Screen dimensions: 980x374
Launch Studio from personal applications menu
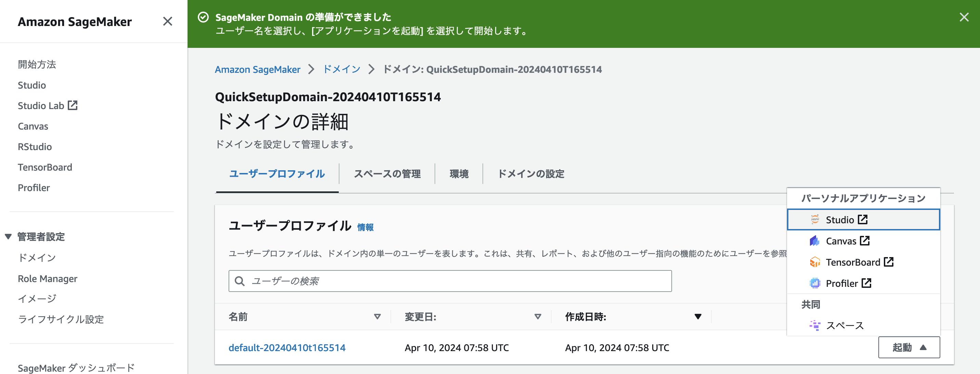click(x=863, y=219)
